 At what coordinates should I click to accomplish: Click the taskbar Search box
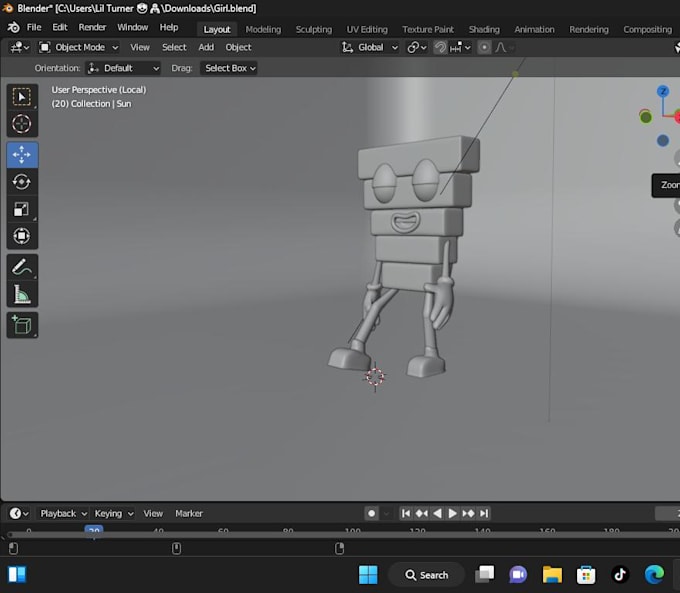pyautogui.click(x=426, y=575)
